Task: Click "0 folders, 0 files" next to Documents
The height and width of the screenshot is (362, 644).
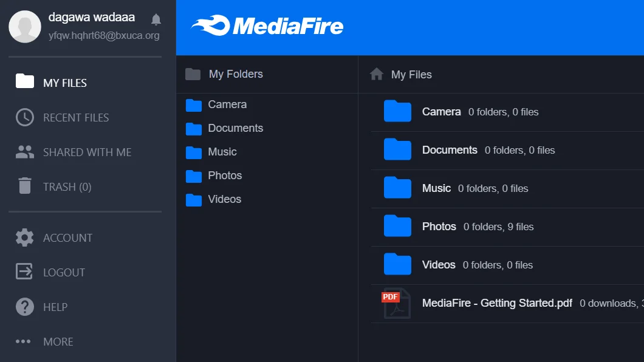Action: pyautogui.click(x=520, y=150)
